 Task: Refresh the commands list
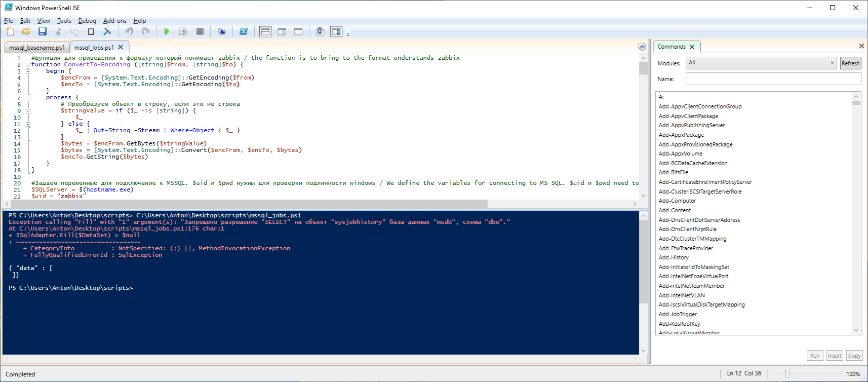[850, 63]
